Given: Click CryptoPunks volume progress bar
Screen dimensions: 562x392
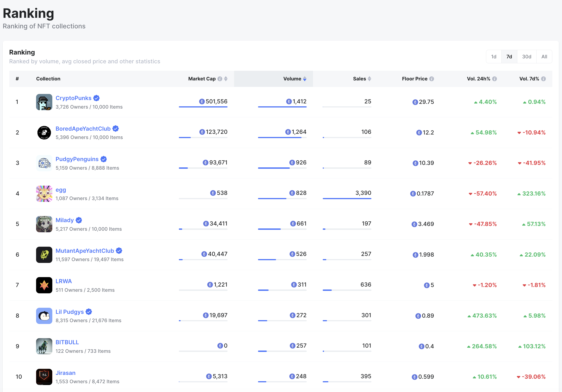Looking at the screenshot, I should [282, 107].
